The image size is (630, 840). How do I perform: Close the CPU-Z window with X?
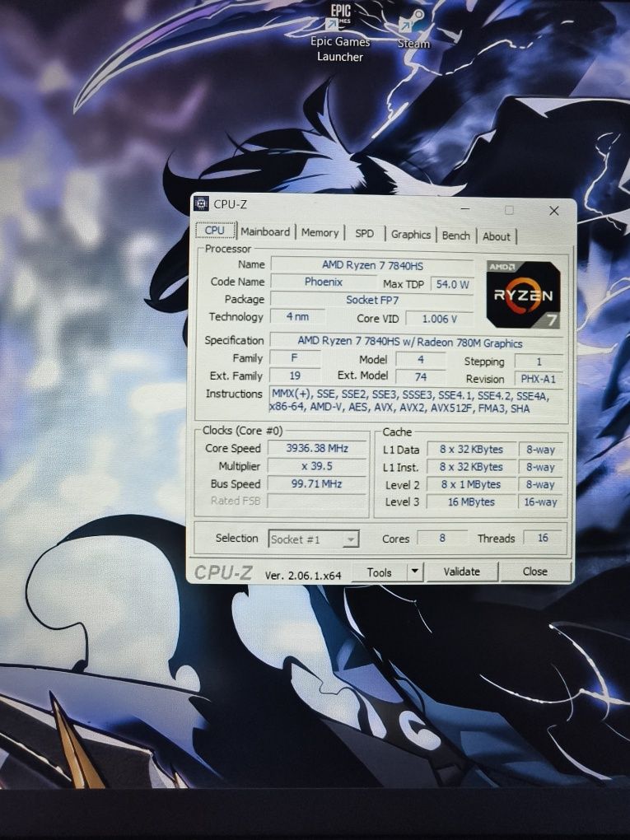[554, 211]
